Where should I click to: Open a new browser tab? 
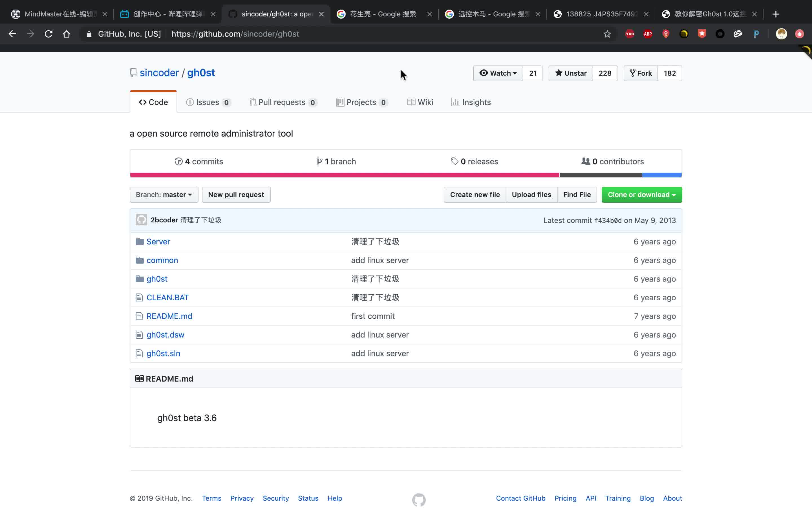776,14
